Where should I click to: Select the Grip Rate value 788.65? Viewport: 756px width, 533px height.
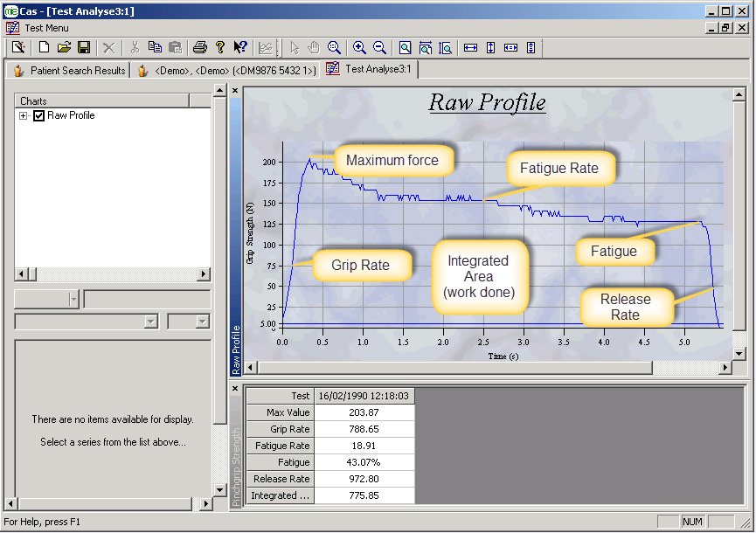pos(364,429)
